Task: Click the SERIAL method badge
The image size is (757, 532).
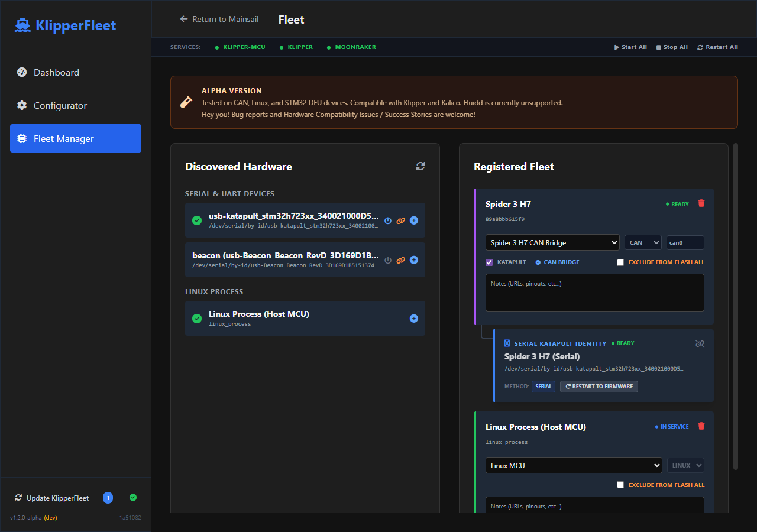Action: (x=544, y=387)
